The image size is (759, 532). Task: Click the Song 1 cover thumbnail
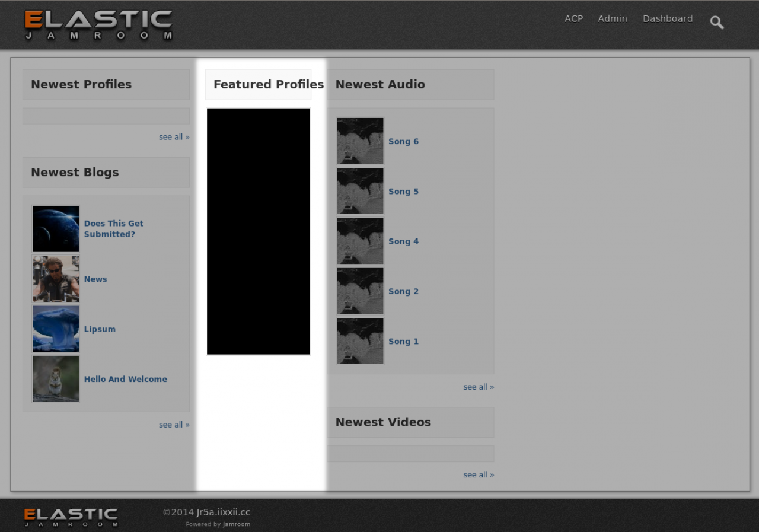360,341
